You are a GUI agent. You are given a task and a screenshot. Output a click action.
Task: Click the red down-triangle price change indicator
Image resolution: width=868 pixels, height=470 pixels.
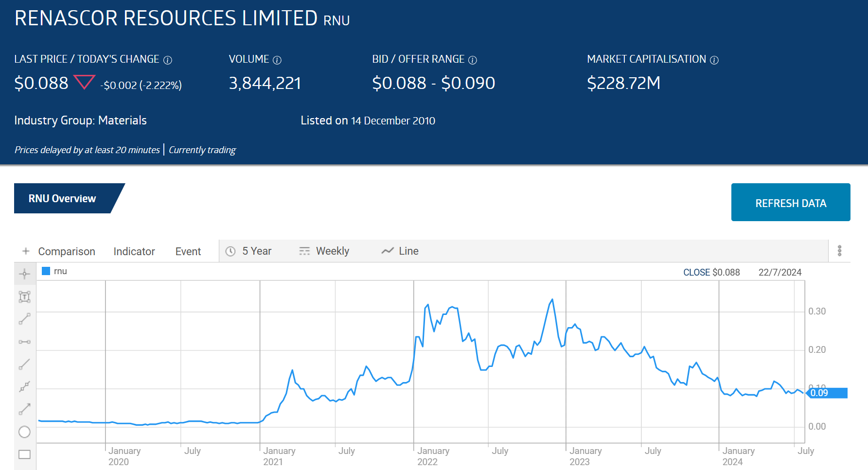click(x=84, y=82)
